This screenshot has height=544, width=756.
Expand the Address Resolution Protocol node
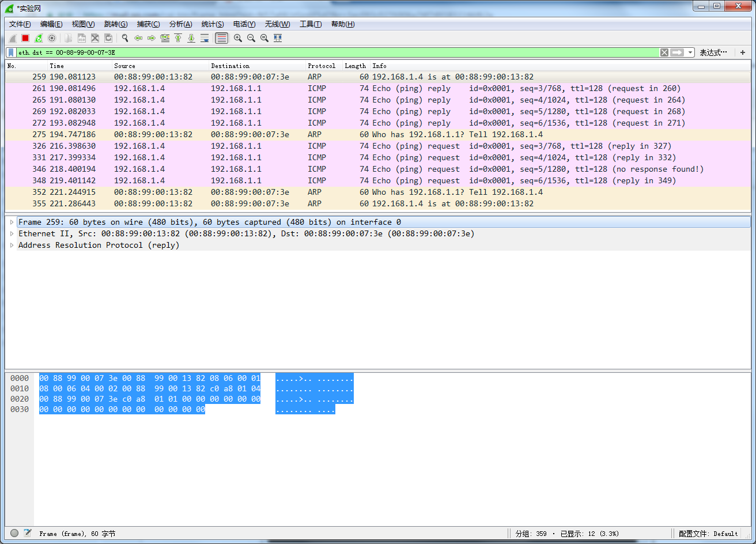tap(12, 245)
